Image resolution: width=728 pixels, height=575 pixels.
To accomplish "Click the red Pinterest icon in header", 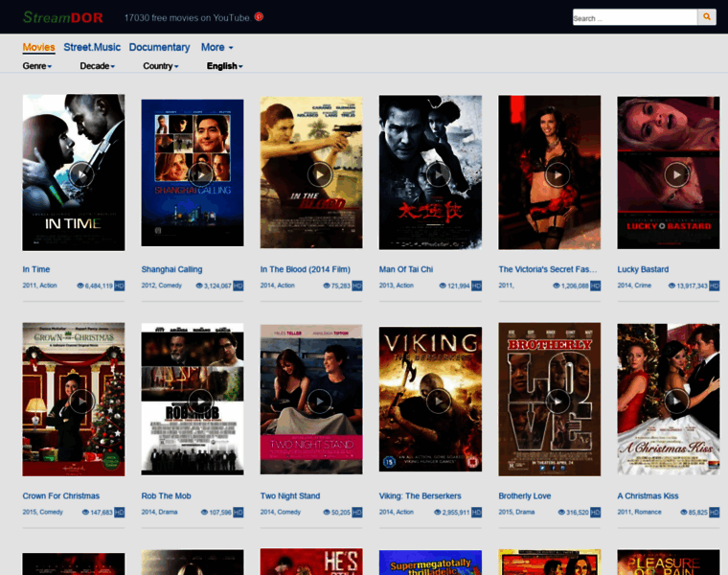I will tap(259, 16).
